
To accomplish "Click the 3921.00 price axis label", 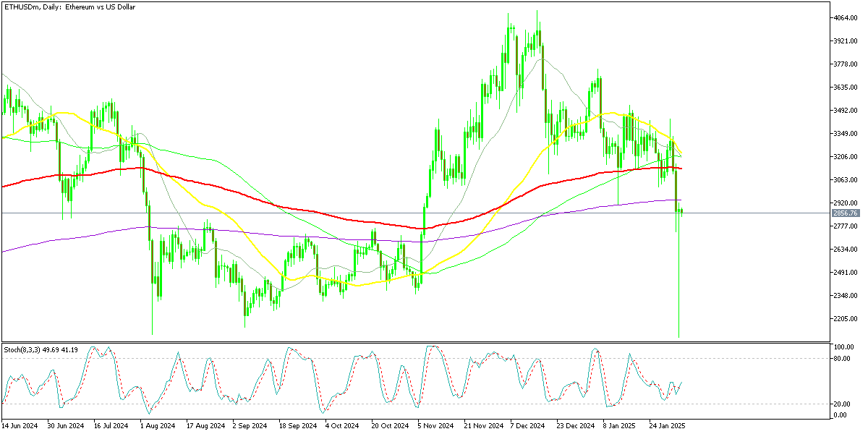I will point(846,41).
